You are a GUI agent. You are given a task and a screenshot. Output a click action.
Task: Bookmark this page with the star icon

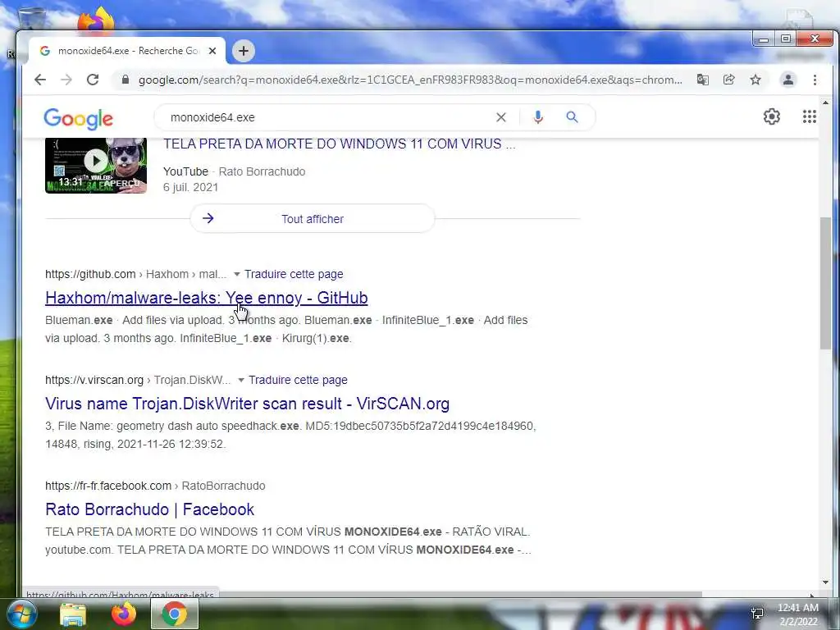756,80
